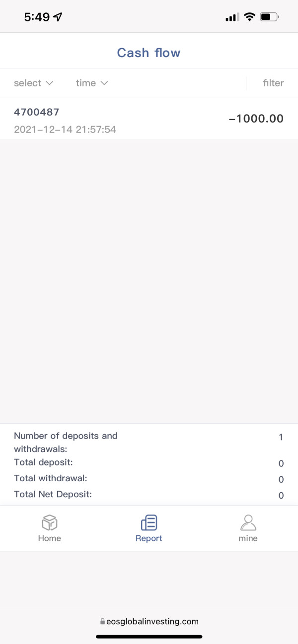Viewport: 298px width, 644px height.
Task: Click the filter button
Action: (273, 83)
